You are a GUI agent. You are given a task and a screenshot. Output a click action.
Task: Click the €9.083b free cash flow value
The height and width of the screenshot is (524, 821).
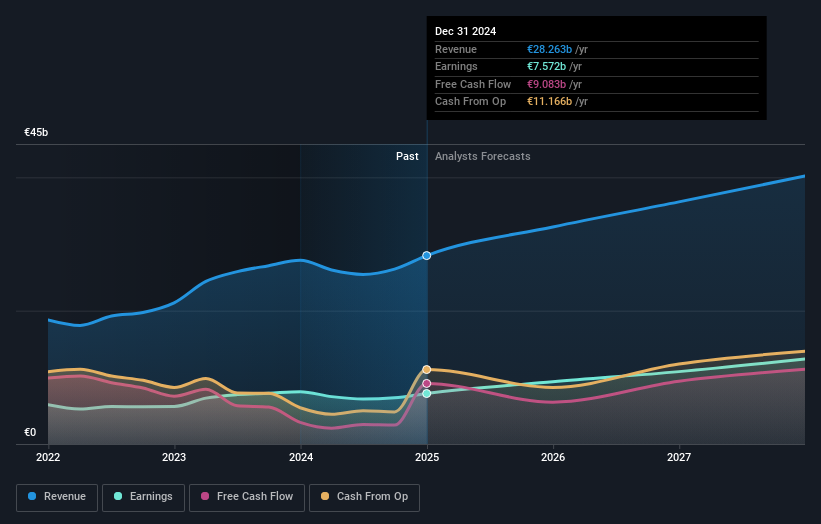coord(546,84)
